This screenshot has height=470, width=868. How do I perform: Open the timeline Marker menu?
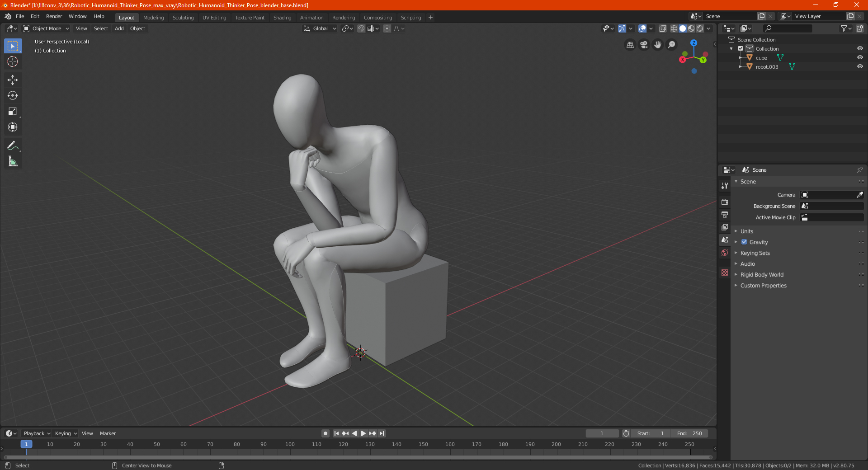coord(108,433)
